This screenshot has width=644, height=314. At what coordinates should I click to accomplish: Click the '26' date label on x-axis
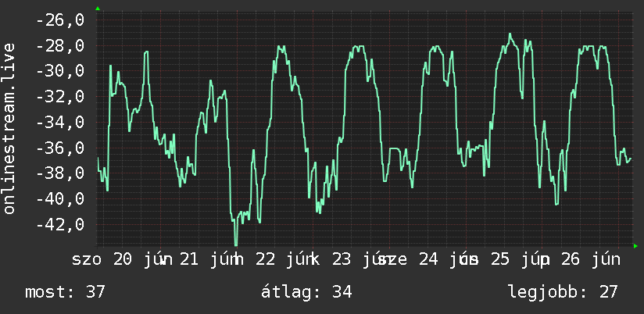[571, 260]
